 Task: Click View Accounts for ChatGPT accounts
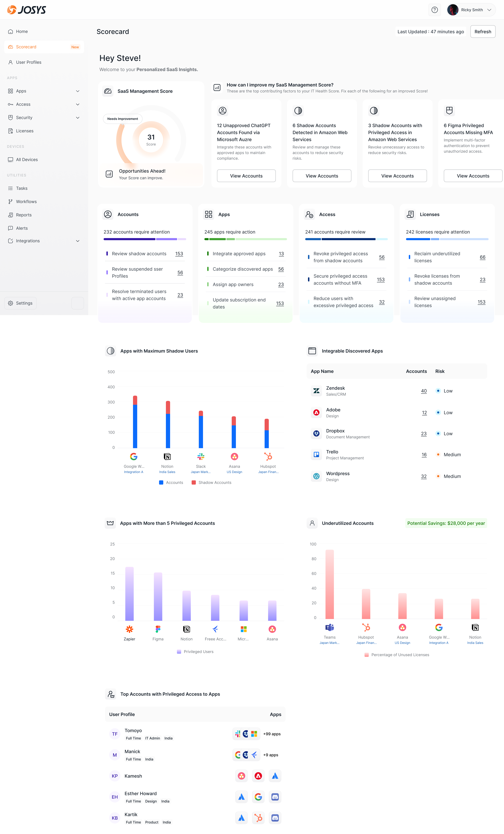(x=246, y=176)
